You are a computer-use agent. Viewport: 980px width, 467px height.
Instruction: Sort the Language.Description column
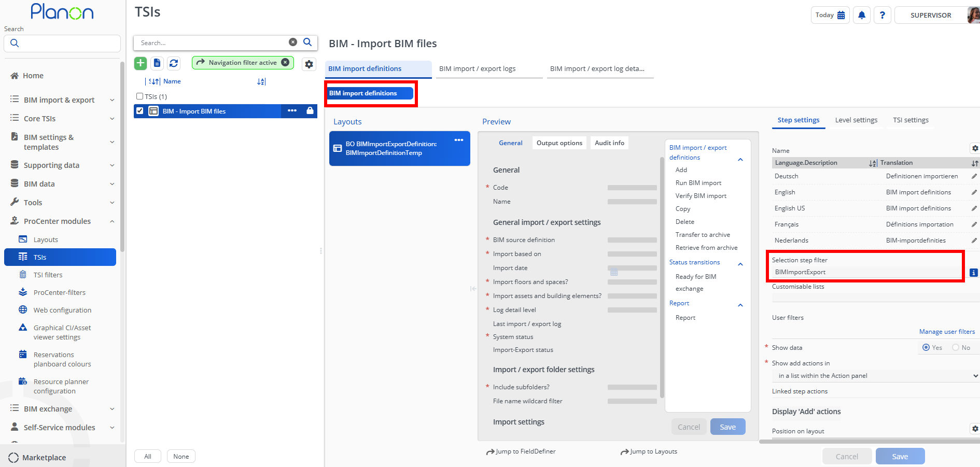pos(873,163)
